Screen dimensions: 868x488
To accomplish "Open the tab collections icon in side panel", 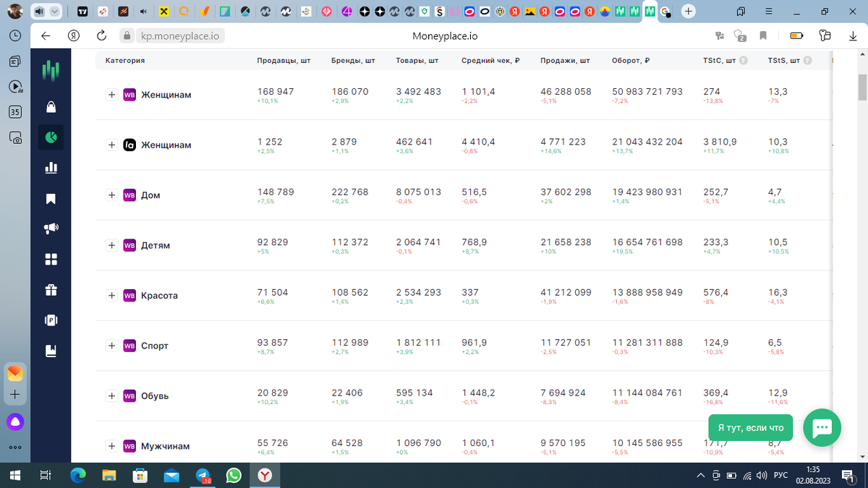I will point(15,61).
